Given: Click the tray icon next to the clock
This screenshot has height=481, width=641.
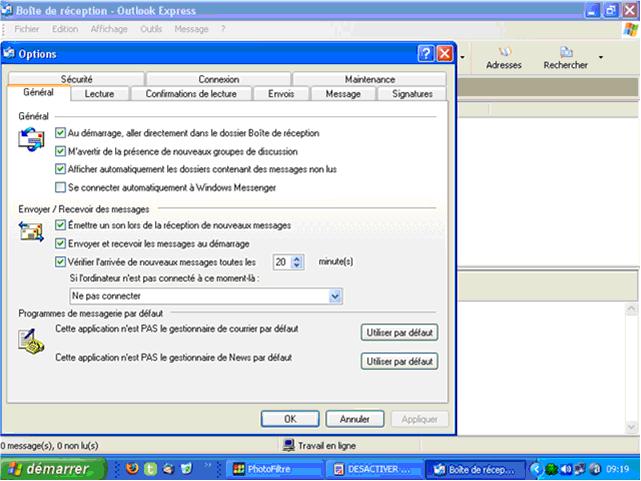Looking at the screenshot, I should [594, 469].
